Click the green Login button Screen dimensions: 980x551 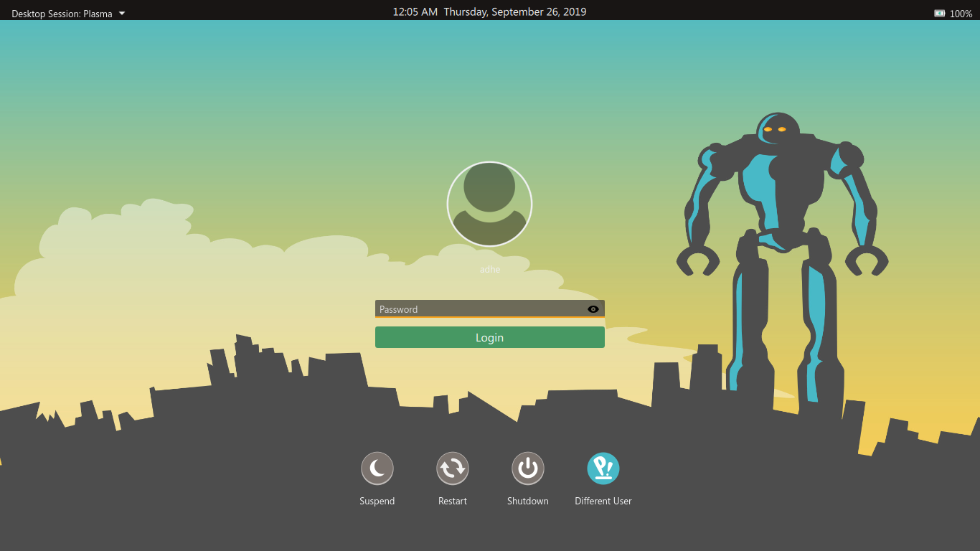pyautogui.click(x=490, y=337)
